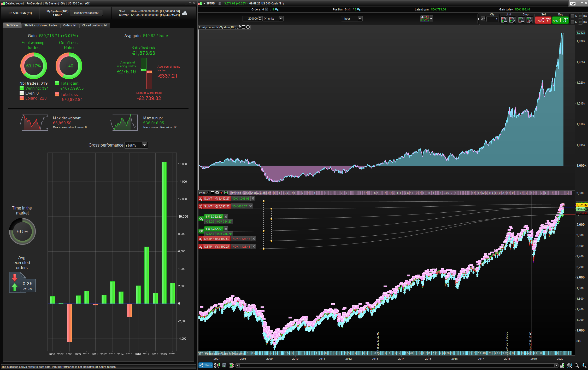The width and height of the screenshot is (588, 372).
Task: Enable the S stop points checkbox
Action: pos(573,16)
